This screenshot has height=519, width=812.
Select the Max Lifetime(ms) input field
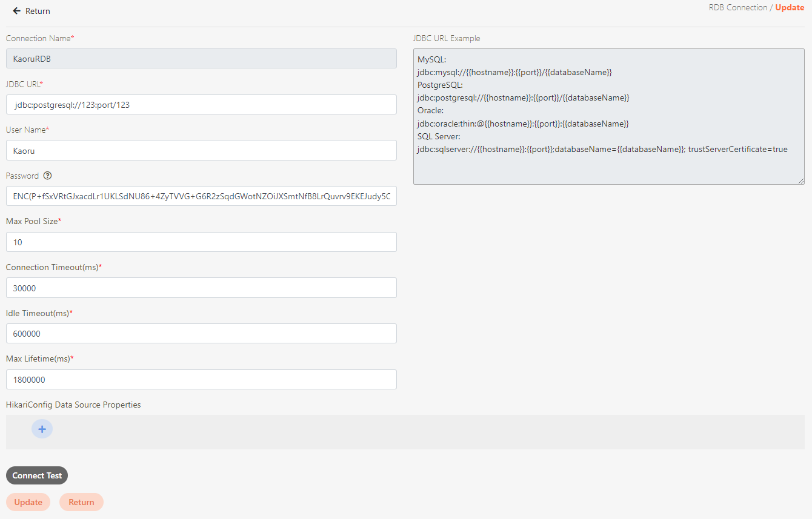(x=201, y=380)
